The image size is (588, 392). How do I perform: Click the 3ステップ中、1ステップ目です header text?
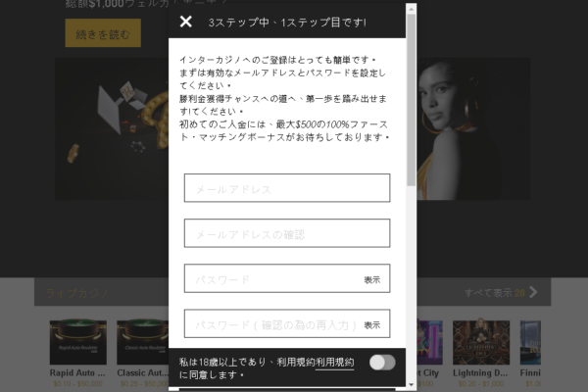287,23
